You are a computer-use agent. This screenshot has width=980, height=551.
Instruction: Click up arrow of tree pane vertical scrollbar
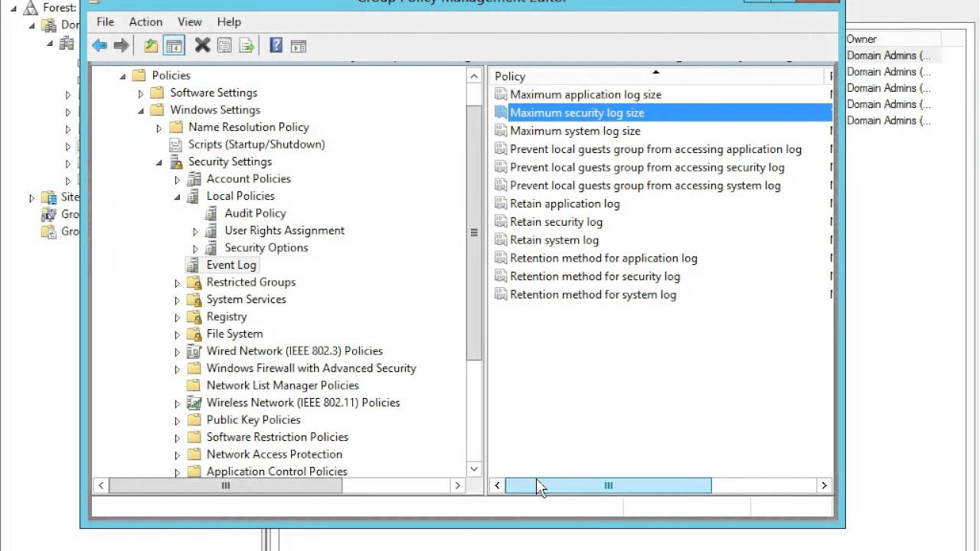[474, 75]
